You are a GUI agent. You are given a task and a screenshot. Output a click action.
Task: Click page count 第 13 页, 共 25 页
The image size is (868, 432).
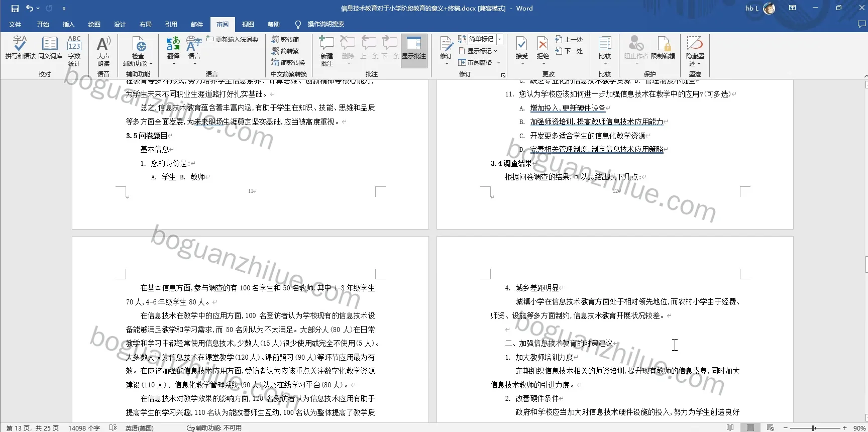tap(32, 428)
